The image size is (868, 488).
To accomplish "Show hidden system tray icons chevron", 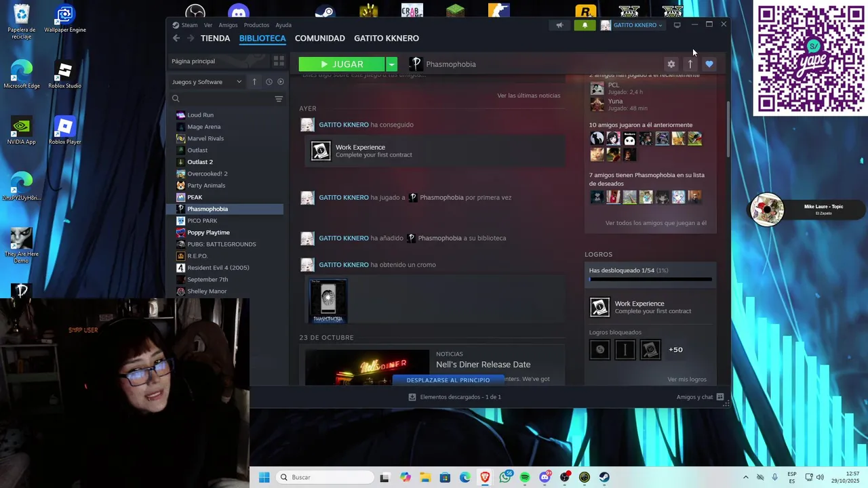I will click(x=745, y=477).
